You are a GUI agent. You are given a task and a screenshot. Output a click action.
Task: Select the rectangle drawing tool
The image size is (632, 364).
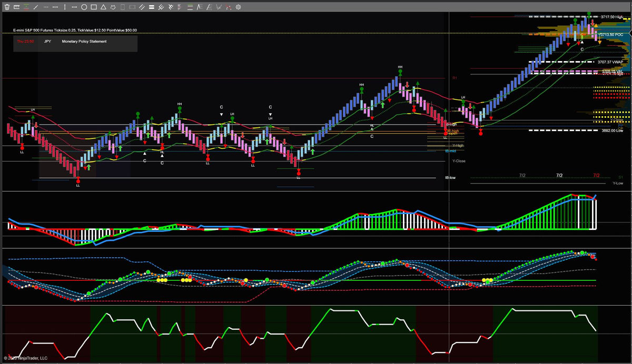(94, 7)
